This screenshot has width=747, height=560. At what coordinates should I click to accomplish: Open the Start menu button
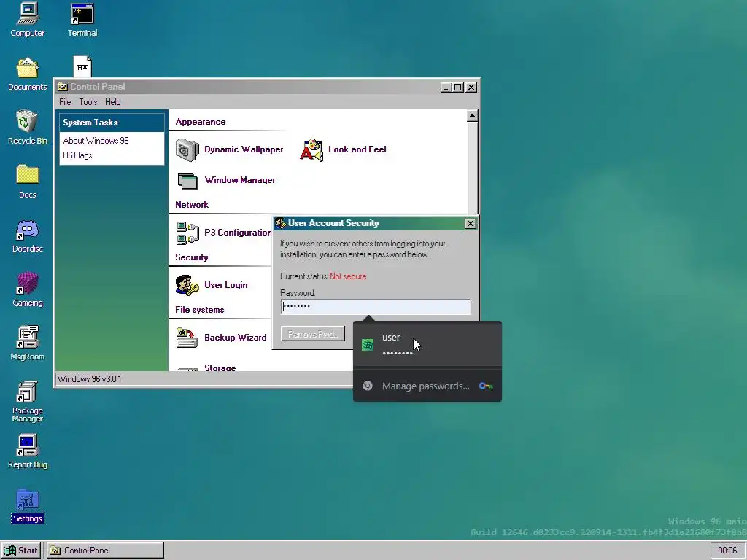click(21, 551)
